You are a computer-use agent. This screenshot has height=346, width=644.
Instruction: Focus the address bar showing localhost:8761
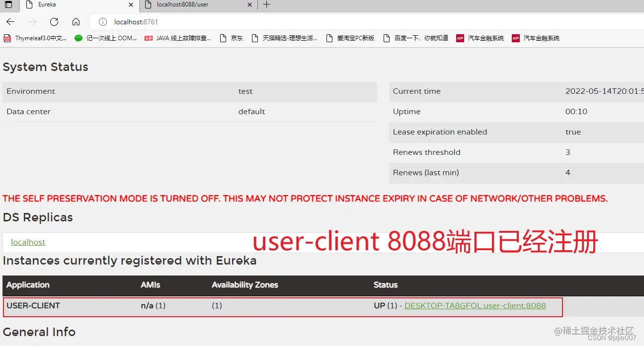click(x=367, y=22)
